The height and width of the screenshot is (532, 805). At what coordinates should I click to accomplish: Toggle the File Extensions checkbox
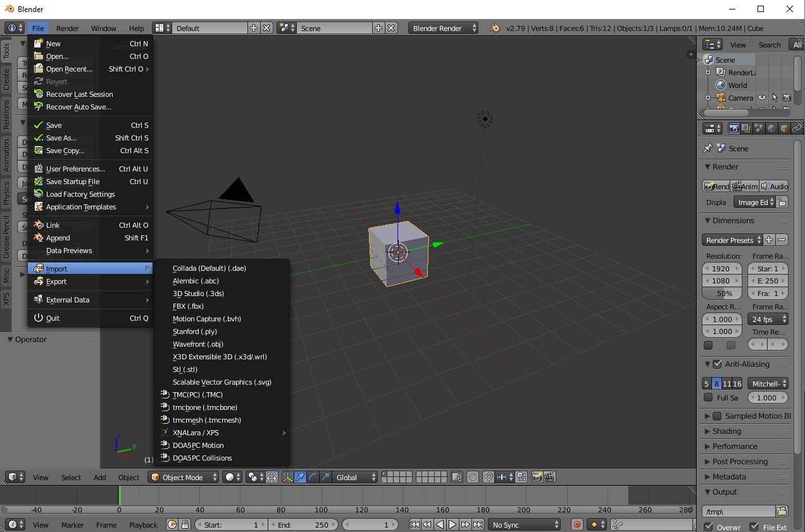click(x=754, y=527)
